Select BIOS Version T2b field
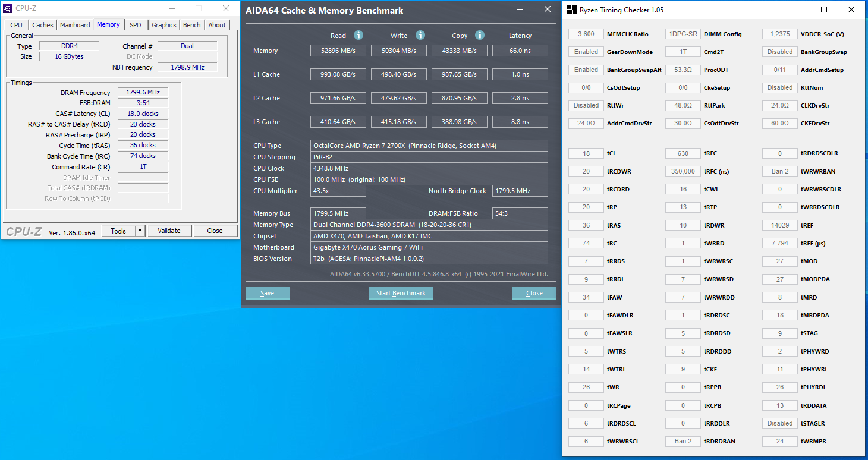 coord(429,259)
